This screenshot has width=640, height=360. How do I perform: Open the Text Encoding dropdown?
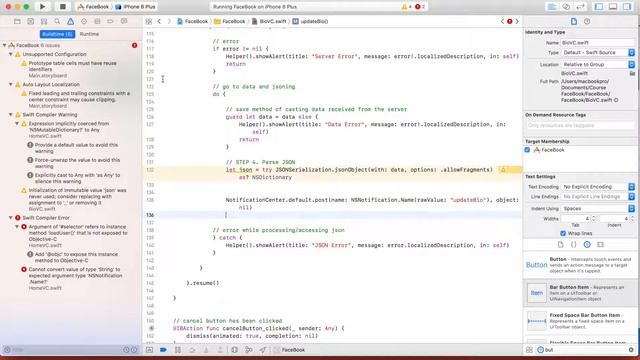click(x=598, y=187)
